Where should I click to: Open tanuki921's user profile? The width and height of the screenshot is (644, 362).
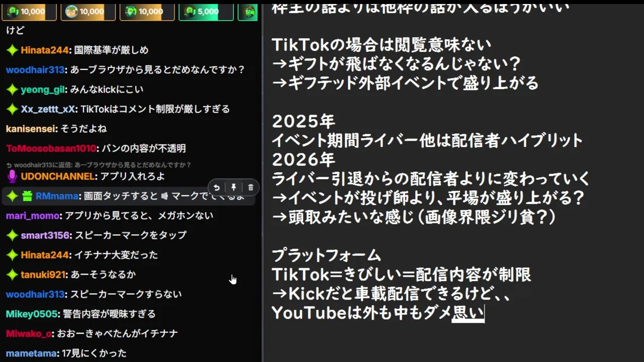43,275
